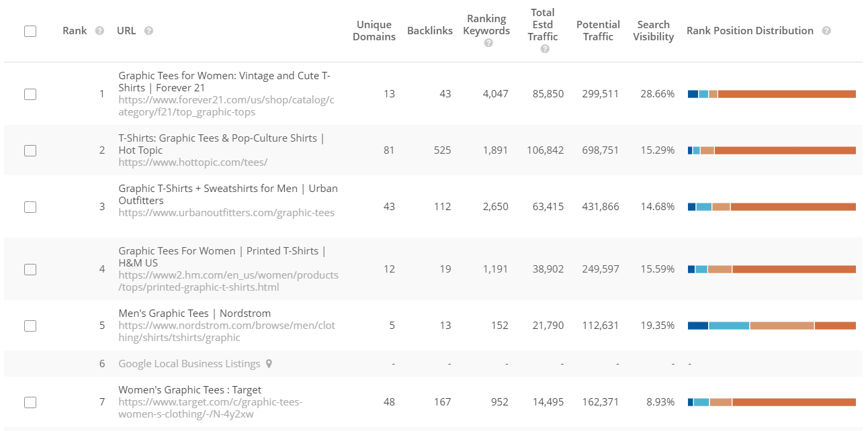Image resolution: width=868 pixels, height=431 pixels.
Task: Click the Nordstrom rank distribution bar
Action: pyautogui.click(x=772, y=326)
